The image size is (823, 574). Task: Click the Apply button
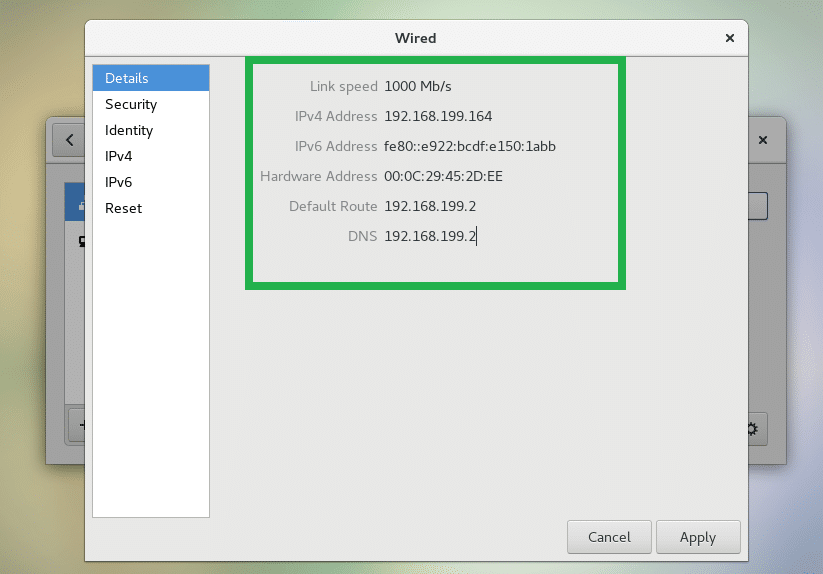click(698, 537)
